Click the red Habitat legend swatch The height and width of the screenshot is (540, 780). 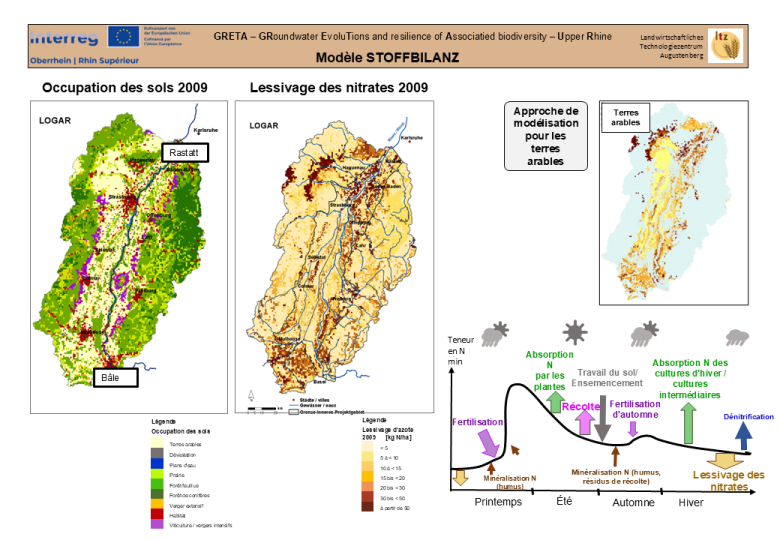point(157,514)
